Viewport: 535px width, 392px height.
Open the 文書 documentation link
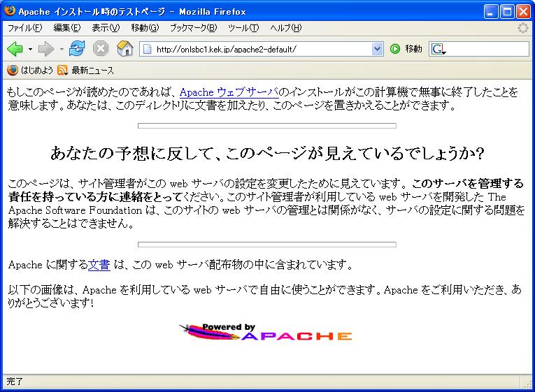pos(99,265)
